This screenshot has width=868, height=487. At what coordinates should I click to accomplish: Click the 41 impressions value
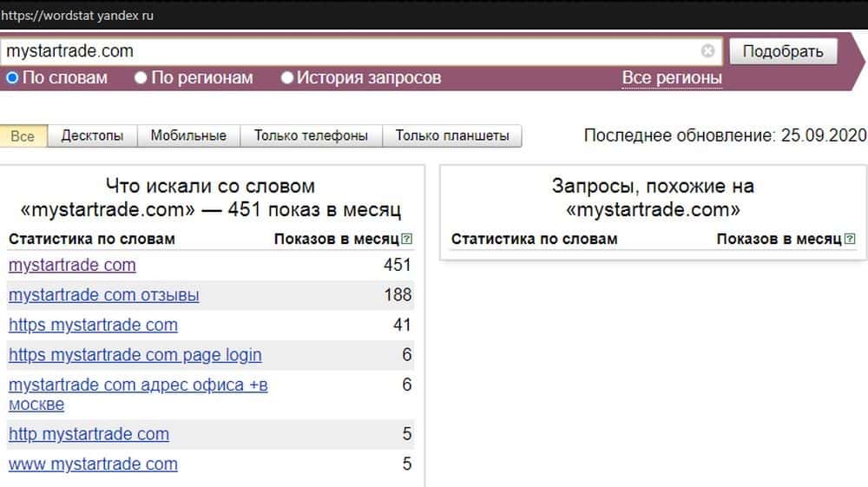(402, 325)
